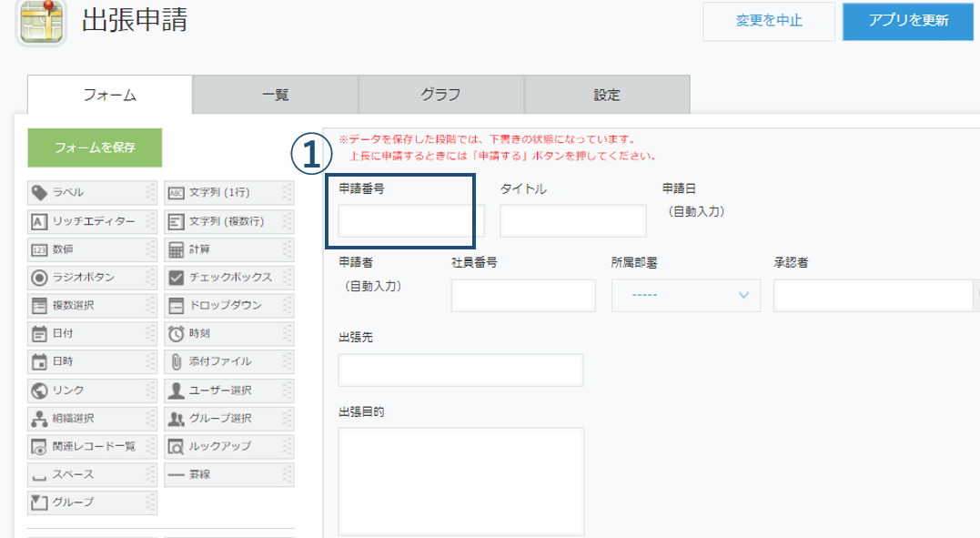Select the ドロップダウン field icon
Screen dimensions: 980x538
coord(177,305)
